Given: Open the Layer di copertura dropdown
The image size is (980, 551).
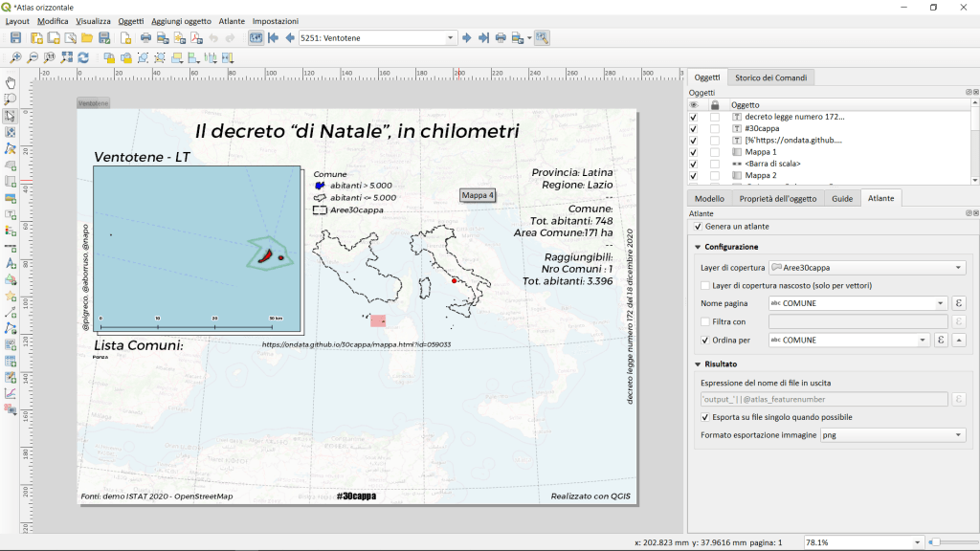Looking at the screenshot, I should click(x=867, y=268).
